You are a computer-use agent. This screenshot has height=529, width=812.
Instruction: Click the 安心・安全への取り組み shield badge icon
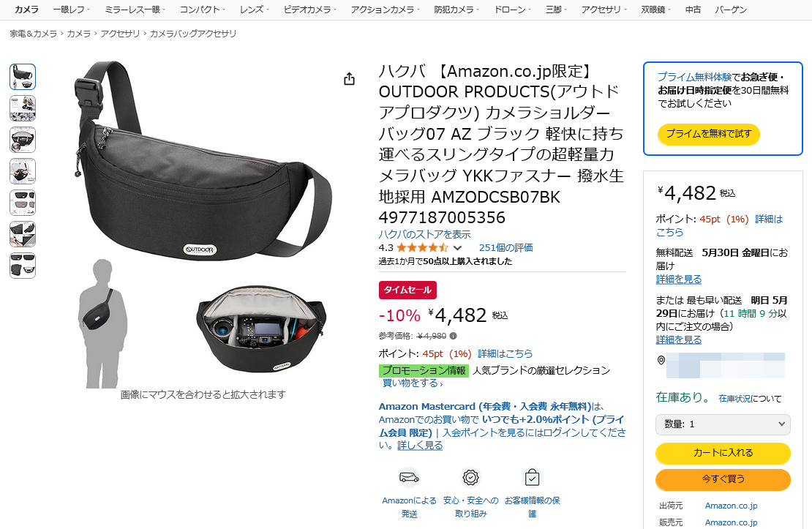470,477
